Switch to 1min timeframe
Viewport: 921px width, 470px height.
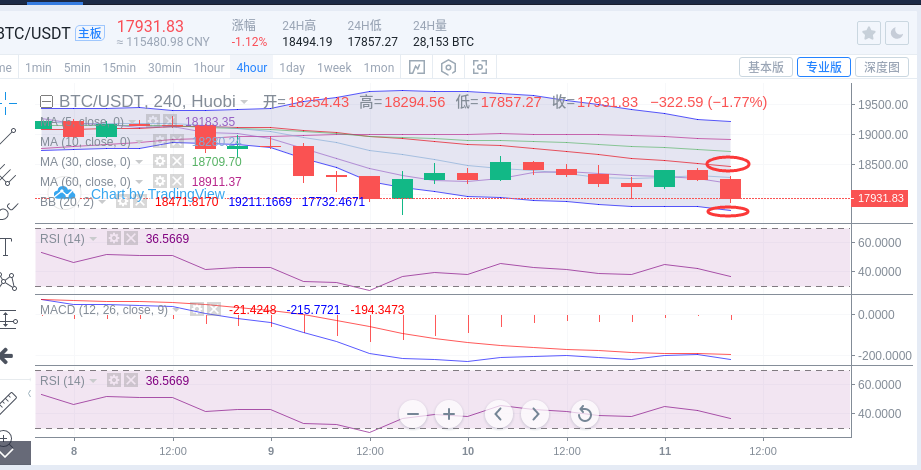(x=38, y=68)
